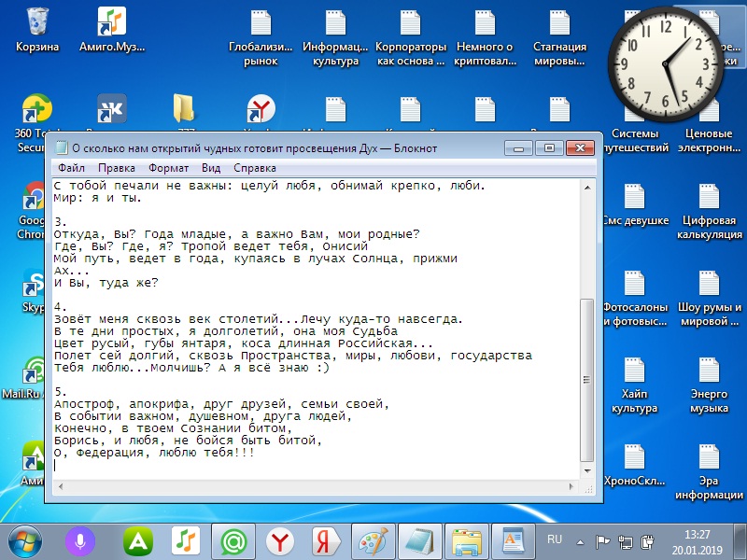The height and width of the screenshot is (560, 747).
Task: Open the clock showing 13:27
Action: 697,542
